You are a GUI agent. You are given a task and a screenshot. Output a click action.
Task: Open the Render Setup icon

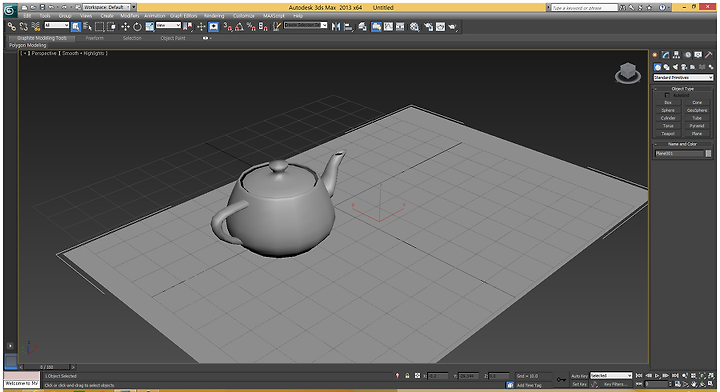point(428,27)
